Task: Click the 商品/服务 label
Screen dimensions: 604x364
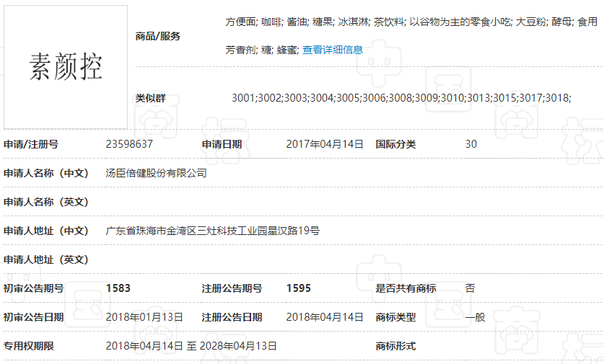Action: 158,36
